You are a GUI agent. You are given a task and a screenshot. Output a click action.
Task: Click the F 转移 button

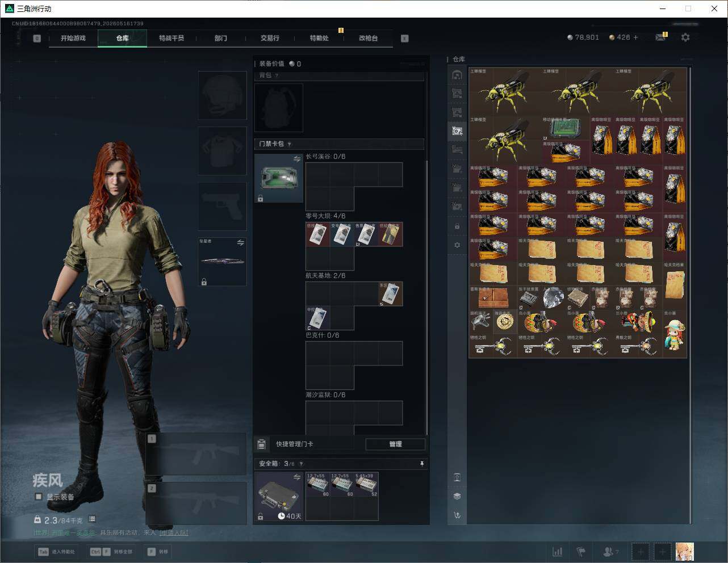click(x=158, y=552)
